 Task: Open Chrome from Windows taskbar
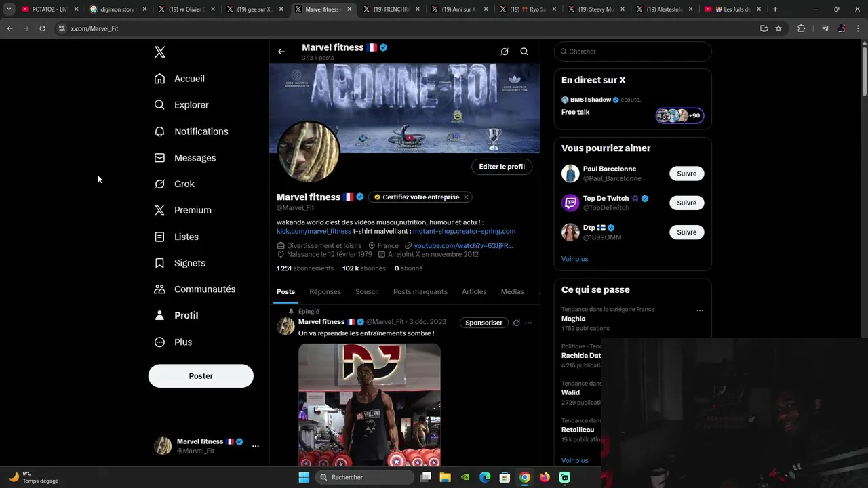(525, 477)
